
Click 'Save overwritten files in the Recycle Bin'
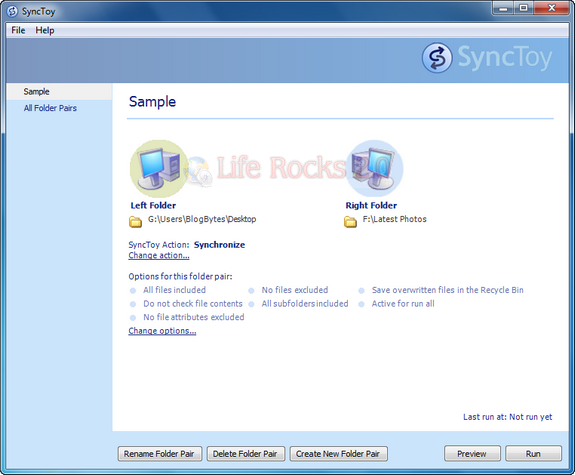448,290
